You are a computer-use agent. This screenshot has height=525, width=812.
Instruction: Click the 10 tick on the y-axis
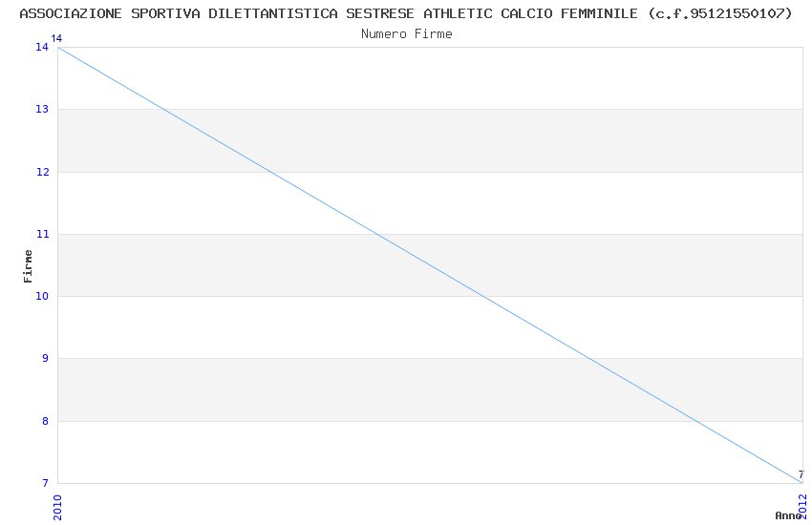tap(43, 297)
